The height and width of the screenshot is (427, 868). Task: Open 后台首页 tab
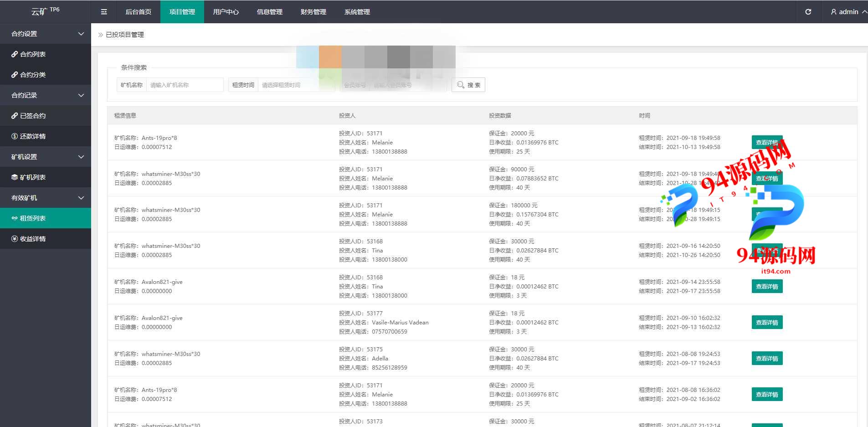[139, 12]
